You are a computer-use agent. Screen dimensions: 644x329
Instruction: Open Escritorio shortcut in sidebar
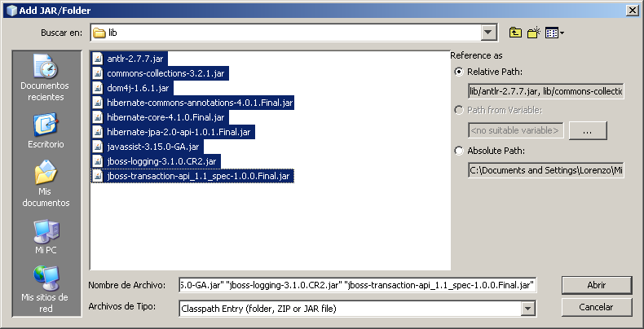[46, 130]
